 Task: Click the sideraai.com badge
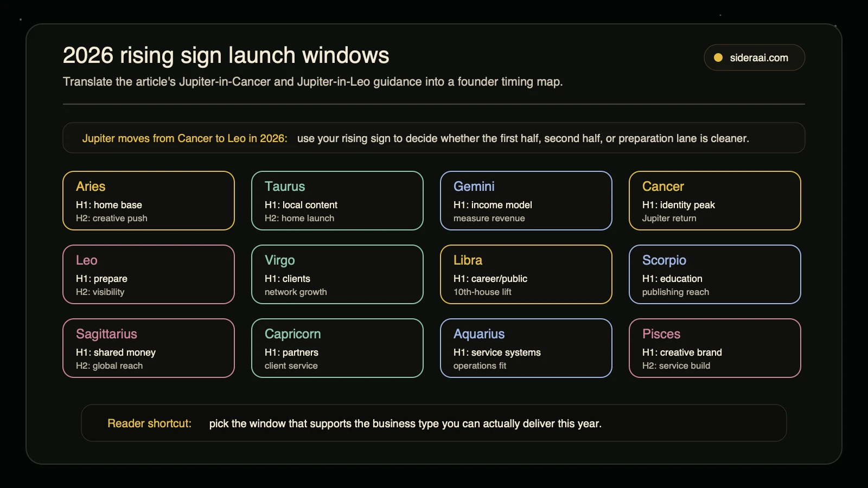tap(754, 57)
